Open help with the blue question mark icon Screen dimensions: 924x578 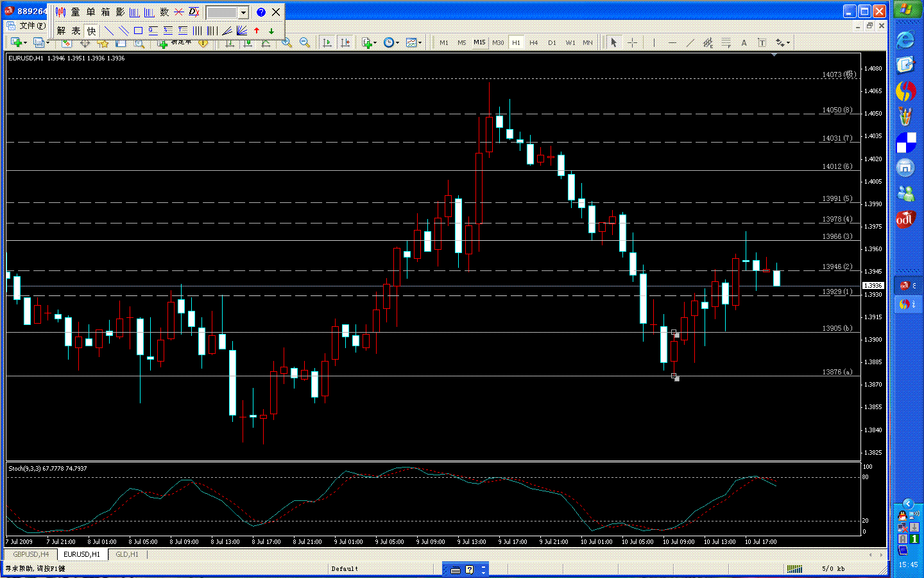point(261,12)
